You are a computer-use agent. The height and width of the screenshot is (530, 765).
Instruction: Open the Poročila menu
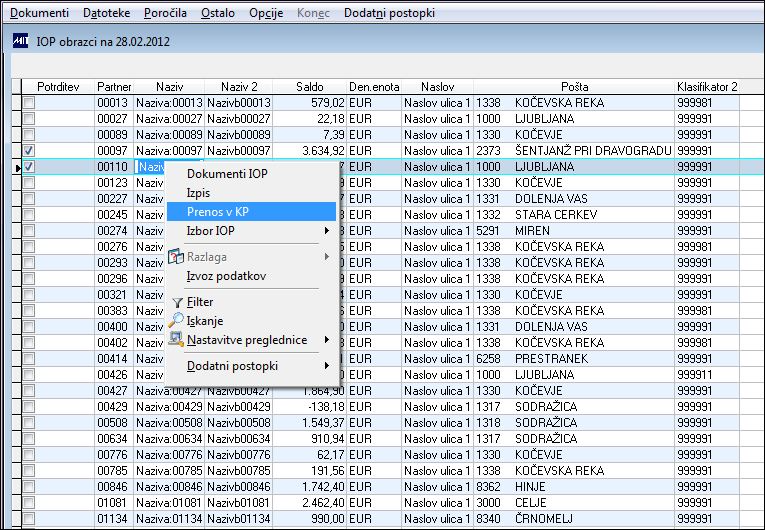coord(164,14)
